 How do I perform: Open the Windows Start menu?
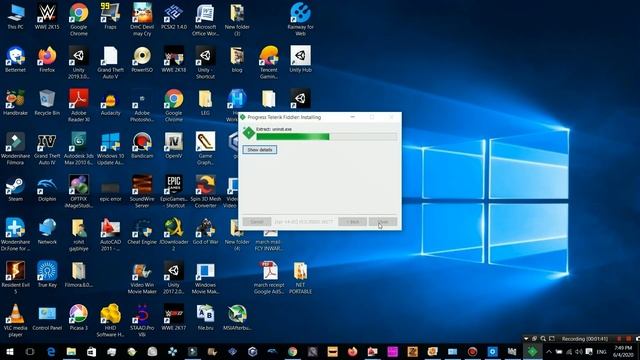pyautogui.click(x=10, y=351)
